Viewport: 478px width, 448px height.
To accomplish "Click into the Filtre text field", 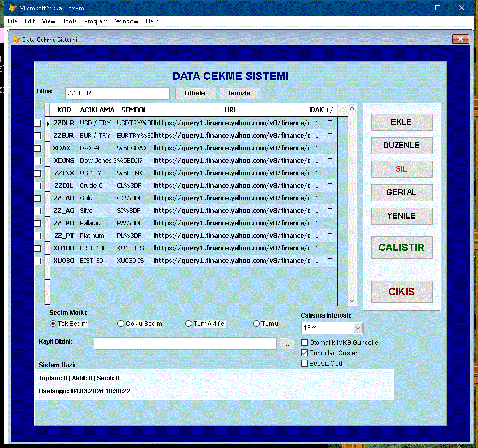I will tap(117, 93).
